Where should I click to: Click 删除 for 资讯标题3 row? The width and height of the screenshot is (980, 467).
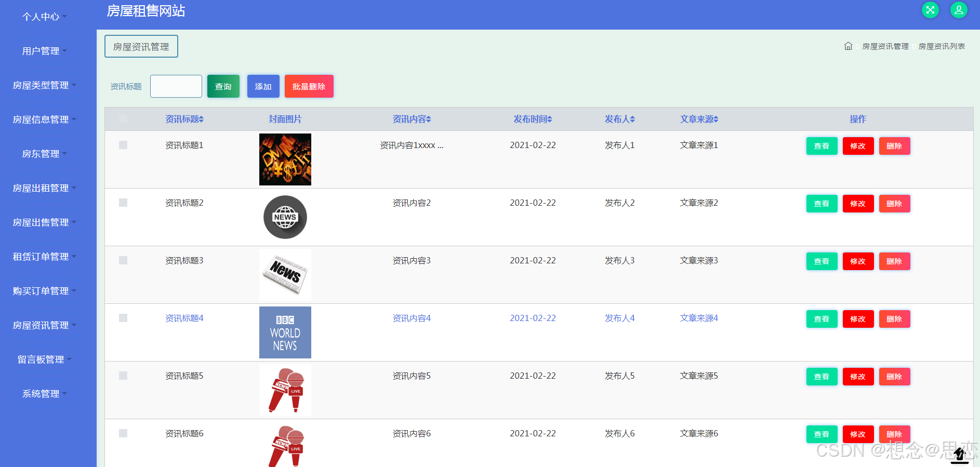click(x=894, y=261)
